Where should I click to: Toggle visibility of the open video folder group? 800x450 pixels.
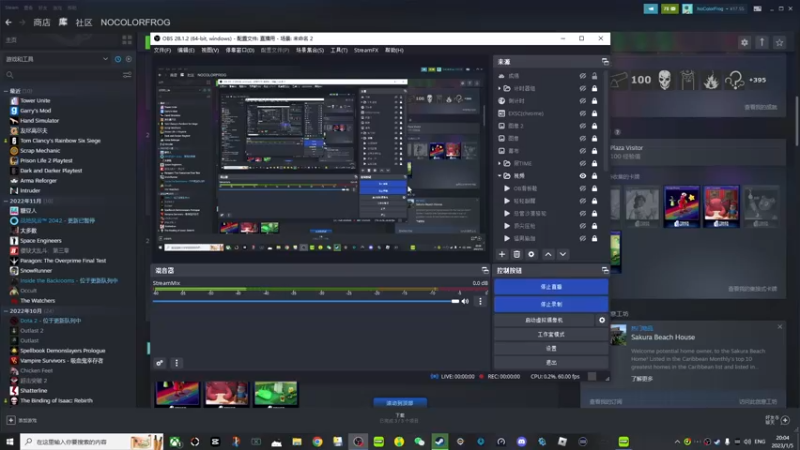click(582, 176)
